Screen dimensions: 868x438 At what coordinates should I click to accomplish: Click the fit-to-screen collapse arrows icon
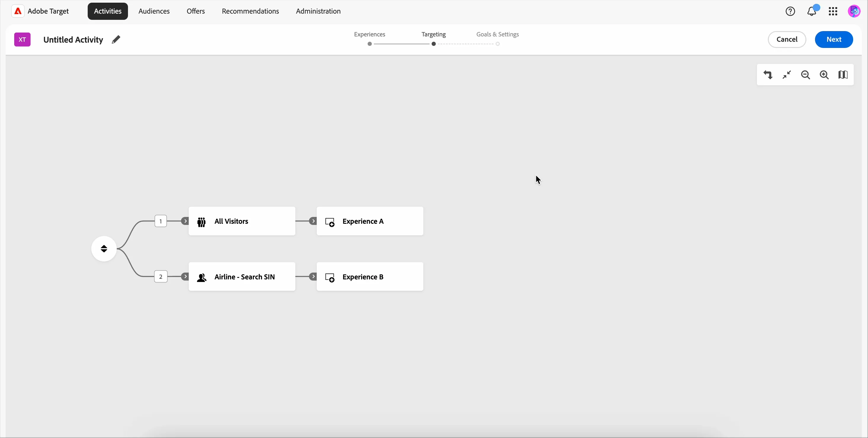pos(787,75)
